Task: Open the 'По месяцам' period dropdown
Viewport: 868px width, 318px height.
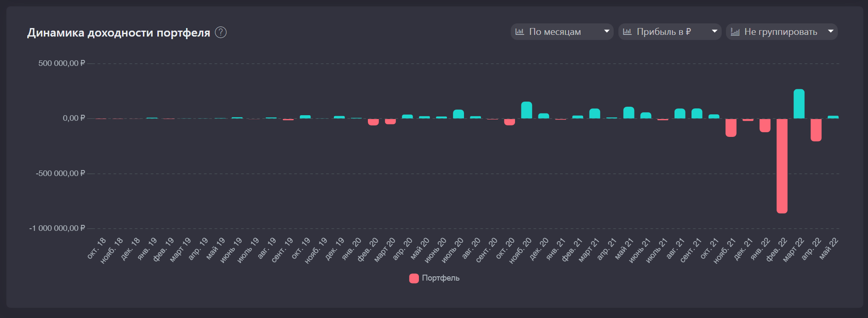Action: [562, 31]
